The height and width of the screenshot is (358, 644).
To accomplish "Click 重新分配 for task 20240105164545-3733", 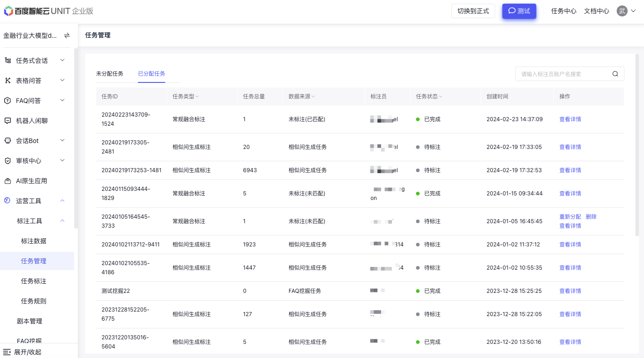I will tap(570, 217).
